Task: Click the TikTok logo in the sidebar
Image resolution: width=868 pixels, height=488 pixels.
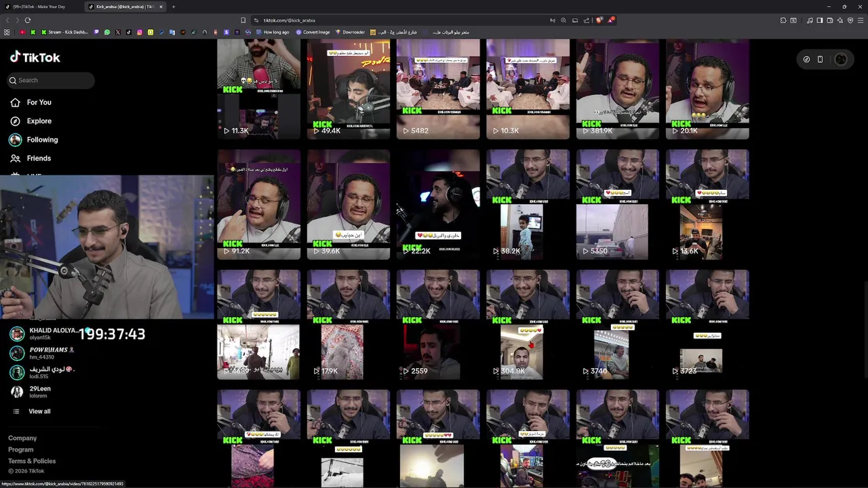Action: pyautogui.click(x=35, y=58)
